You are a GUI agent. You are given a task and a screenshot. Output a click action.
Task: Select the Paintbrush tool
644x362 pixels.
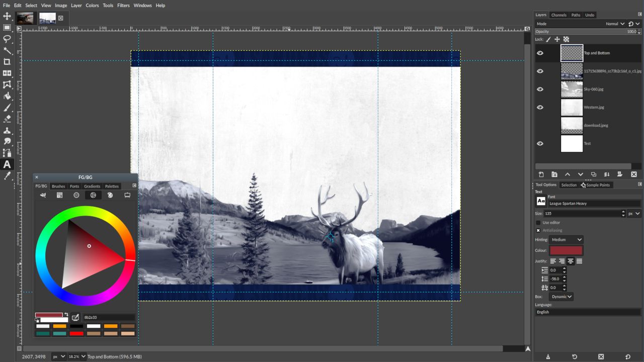7,108
